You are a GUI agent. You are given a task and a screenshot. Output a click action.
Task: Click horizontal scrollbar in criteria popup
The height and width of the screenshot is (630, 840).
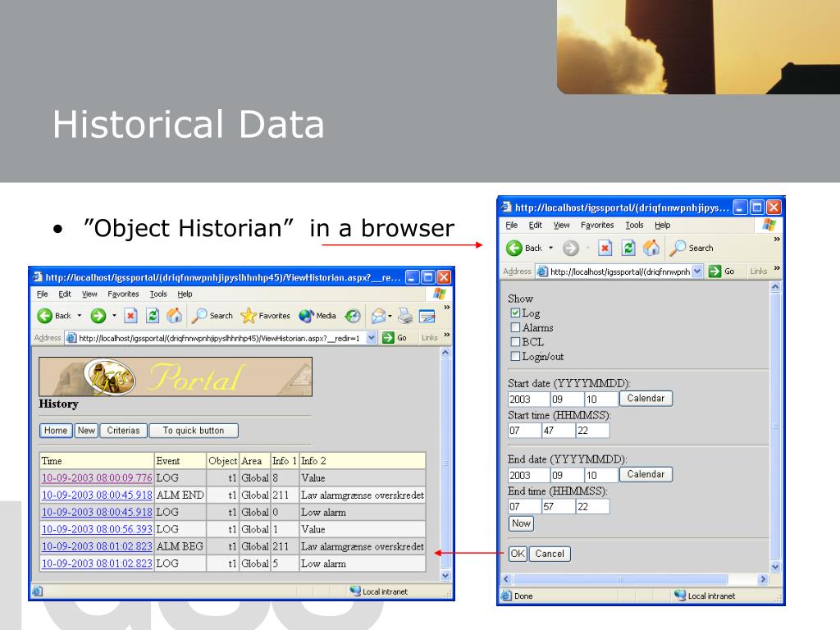point(620,579)
